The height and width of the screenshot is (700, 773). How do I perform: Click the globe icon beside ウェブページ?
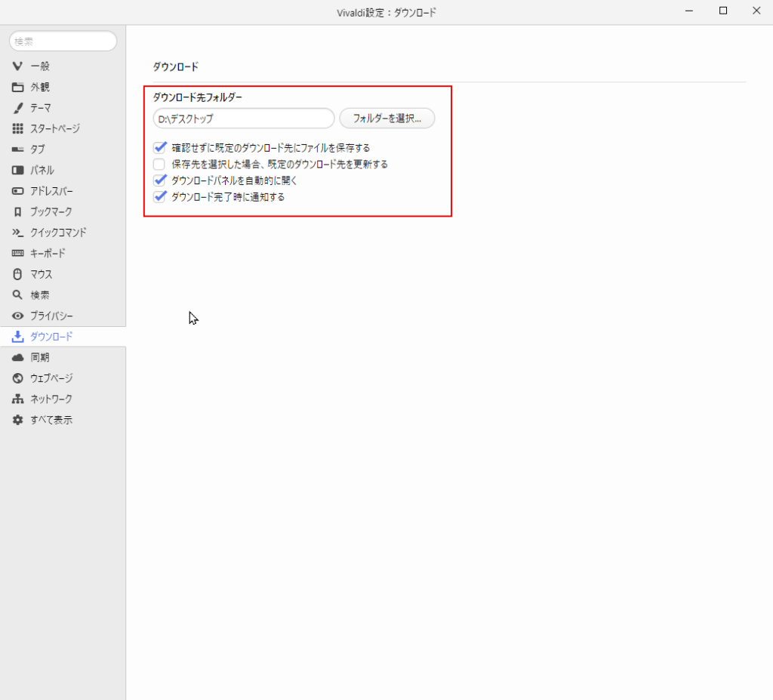(18, 378)
